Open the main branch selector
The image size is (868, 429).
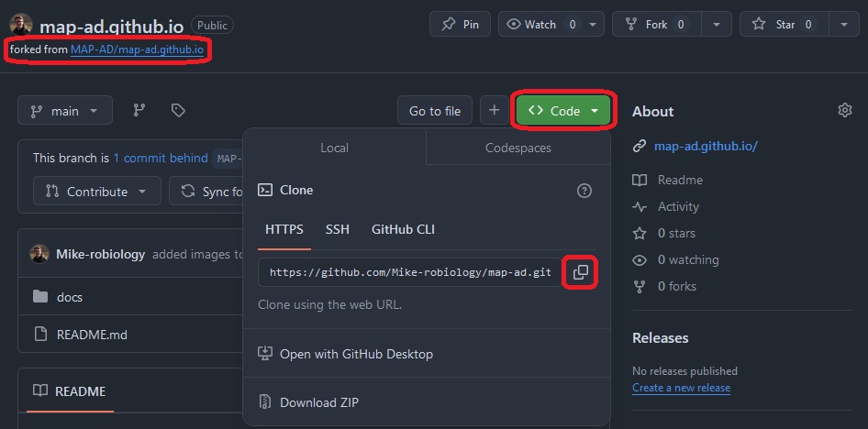tap(65, 111)
